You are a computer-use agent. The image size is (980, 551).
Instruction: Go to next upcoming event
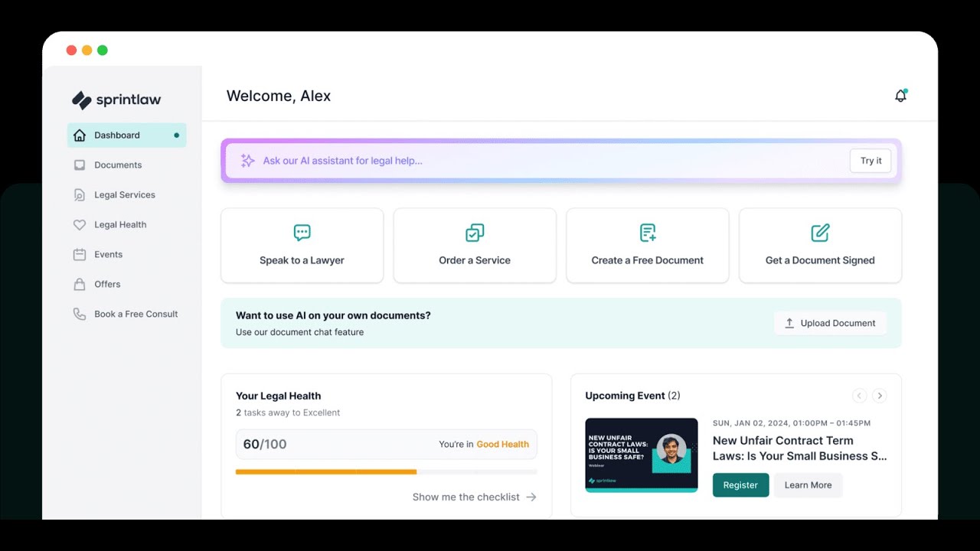880,396
